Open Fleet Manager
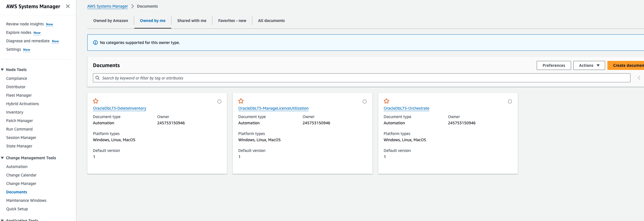Image resolution: width=644 pixels, height=221 pixels. 19,95
